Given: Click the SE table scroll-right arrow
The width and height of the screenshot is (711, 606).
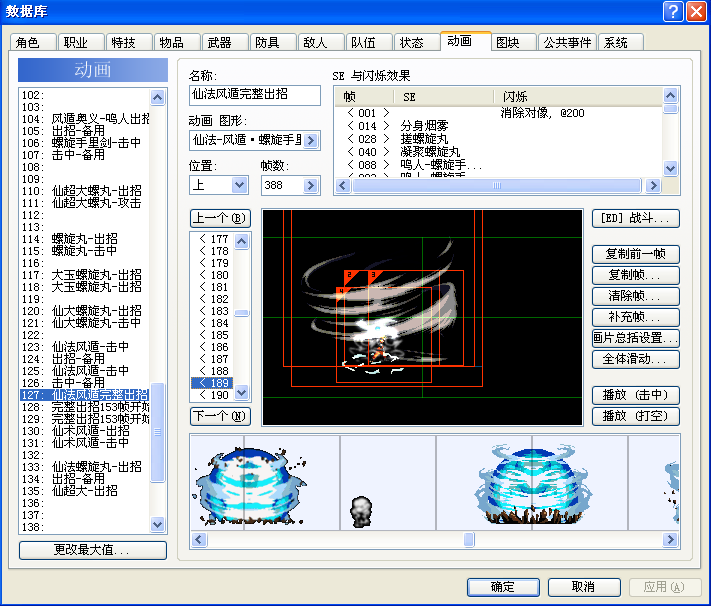Looking at the screenshot, I should coord(653,186).
